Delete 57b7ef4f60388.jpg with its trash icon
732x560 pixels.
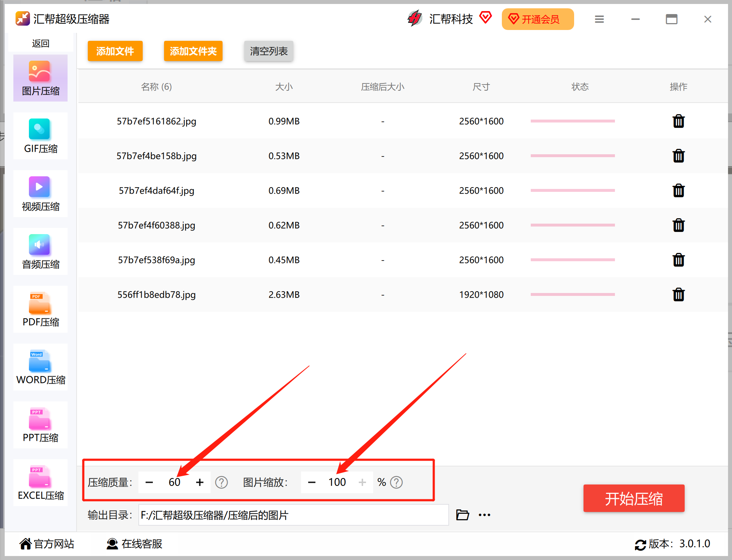point(679,225)
